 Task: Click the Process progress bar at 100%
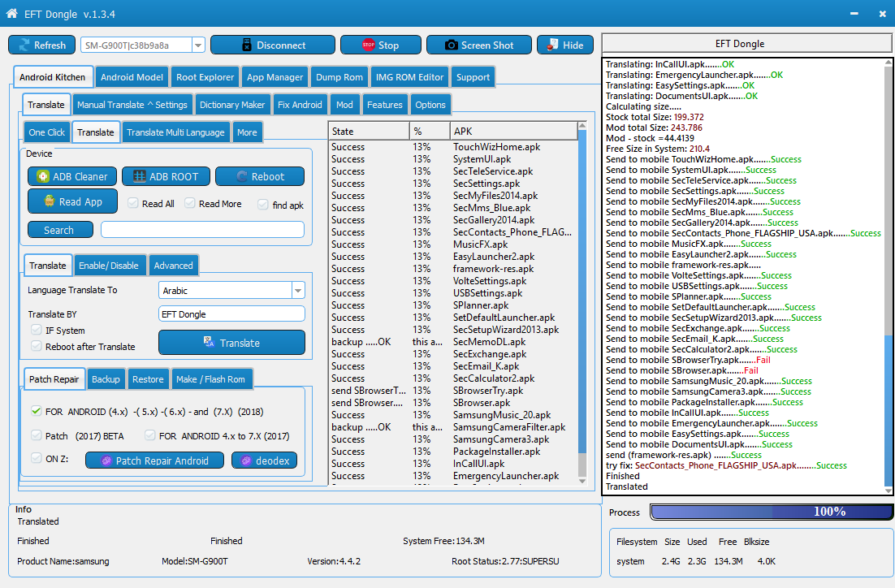click(771, 512)
